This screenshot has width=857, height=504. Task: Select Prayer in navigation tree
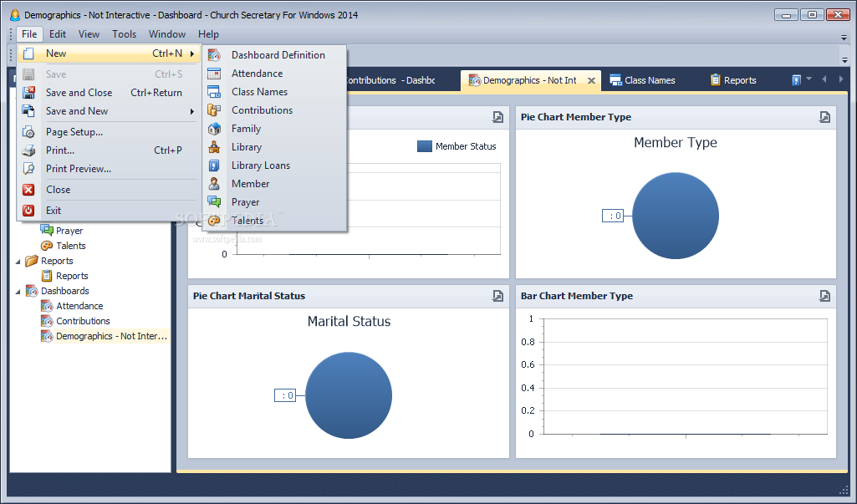pos(69,231)
